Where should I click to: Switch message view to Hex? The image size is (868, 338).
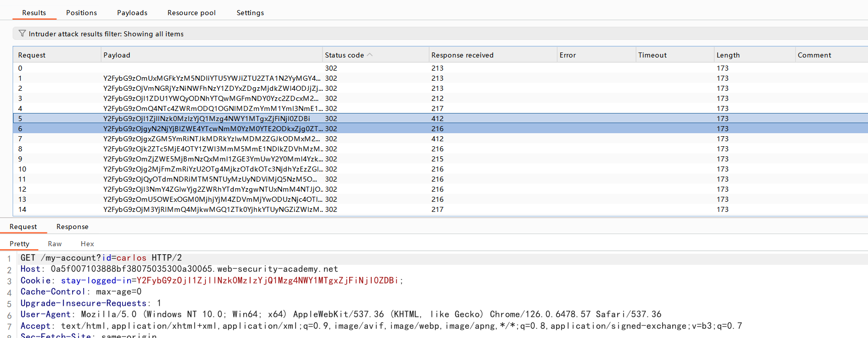[x=87, y=244]
